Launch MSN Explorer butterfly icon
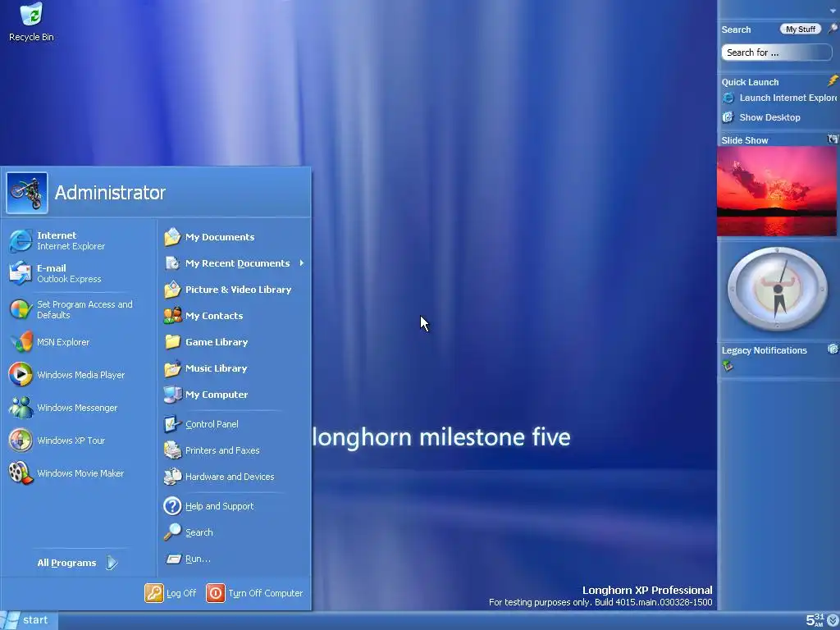This screenshot has width=840, height=630. [x=21, y=342]
